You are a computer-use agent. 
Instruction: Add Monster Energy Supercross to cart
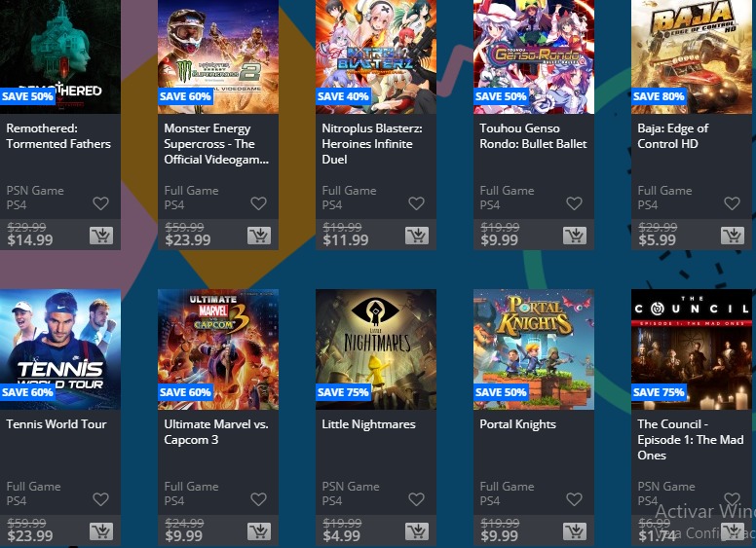(x=259, y=236)
